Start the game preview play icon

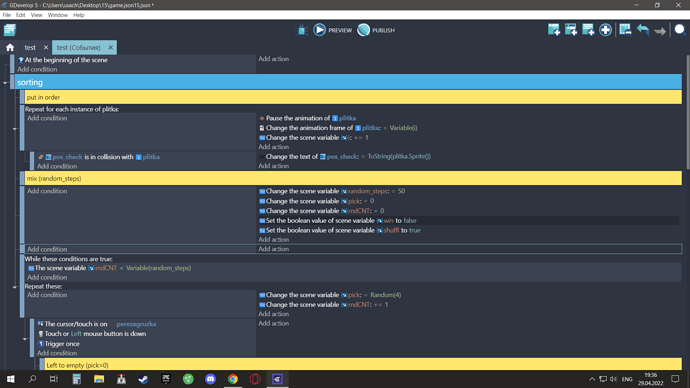click(x=319, y=30)
